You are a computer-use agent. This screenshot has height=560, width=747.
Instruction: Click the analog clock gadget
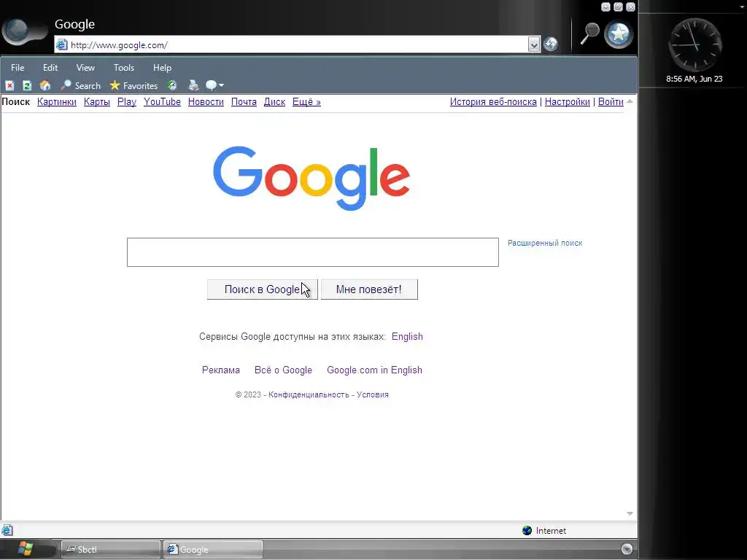[x=695, y=45]
